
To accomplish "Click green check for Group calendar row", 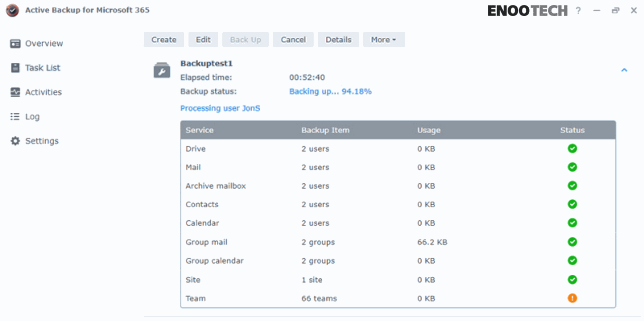I will (572, 260).
